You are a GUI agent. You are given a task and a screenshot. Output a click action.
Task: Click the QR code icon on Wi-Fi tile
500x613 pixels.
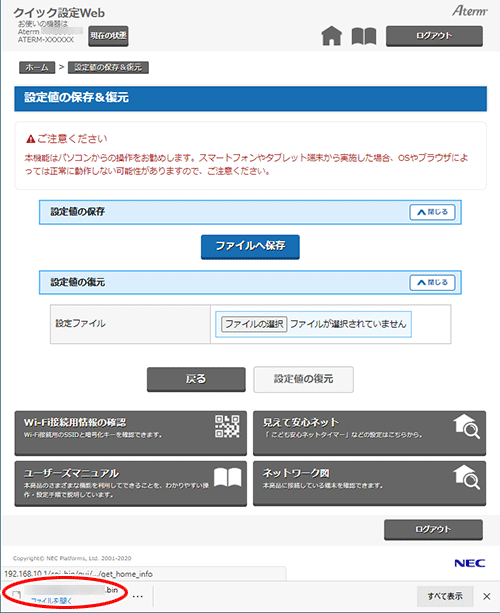(227, 426)
